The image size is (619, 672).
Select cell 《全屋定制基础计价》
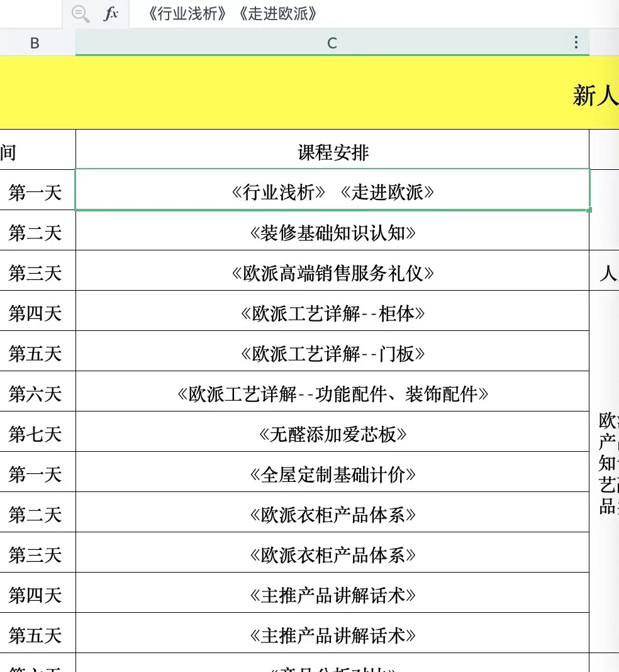(x=332, y=472)
